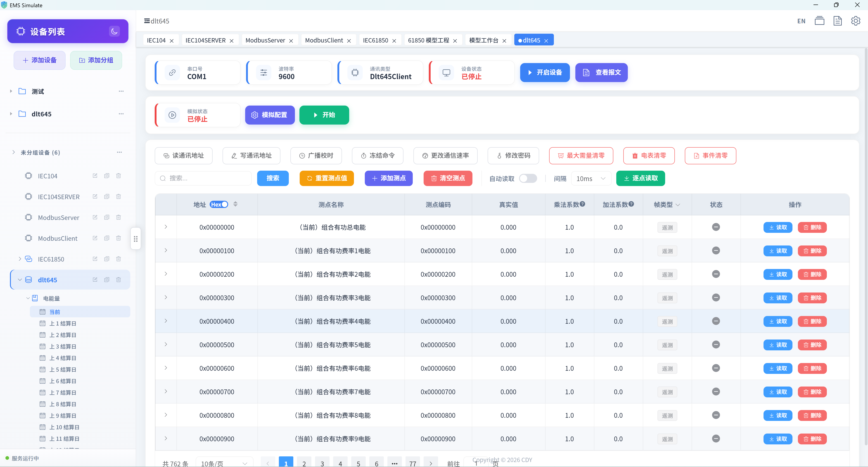Click the sidebar collapse menu icon beside dlt645
868x467 pixels.
147,21
